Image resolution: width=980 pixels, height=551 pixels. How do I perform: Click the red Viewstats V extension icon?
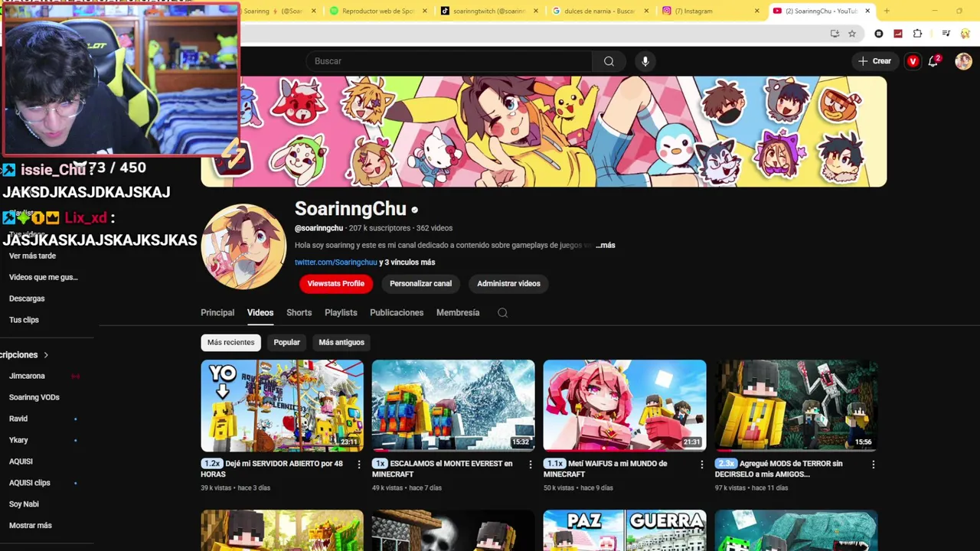point(913,61)
